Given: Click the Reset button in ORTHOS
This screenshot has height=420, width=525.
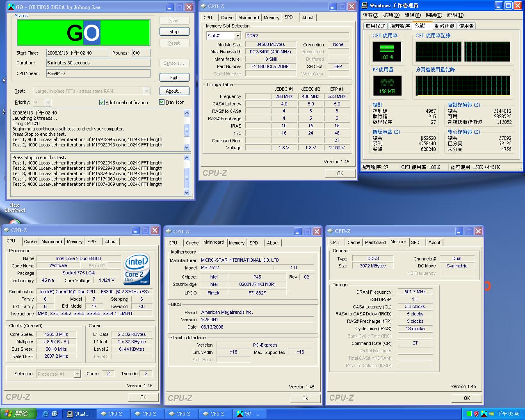Looking at the screenshot, I should click(174, 43).
